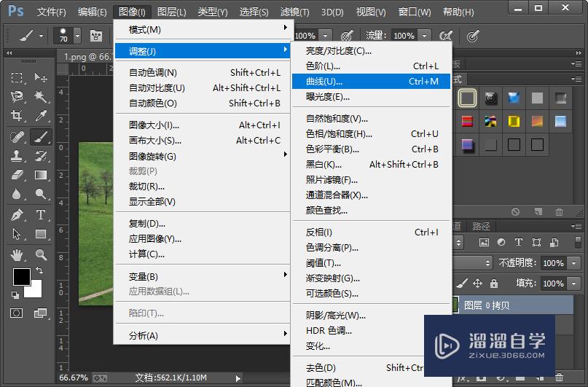Choose Invert (反相) menu item
The width and height of the screenshot is (588, 387).
tap(372, 232)
